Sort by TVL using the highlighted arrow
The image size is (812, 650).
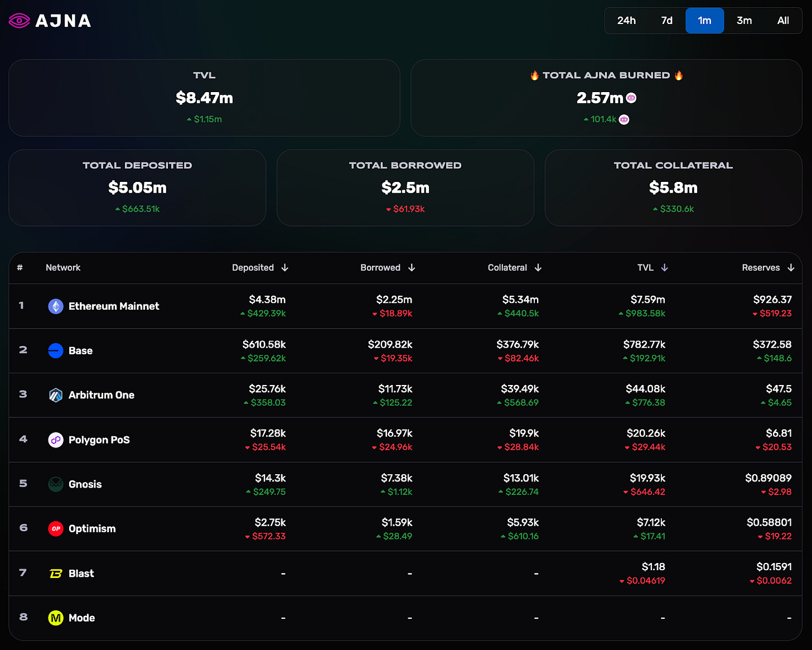pos(665,268)
